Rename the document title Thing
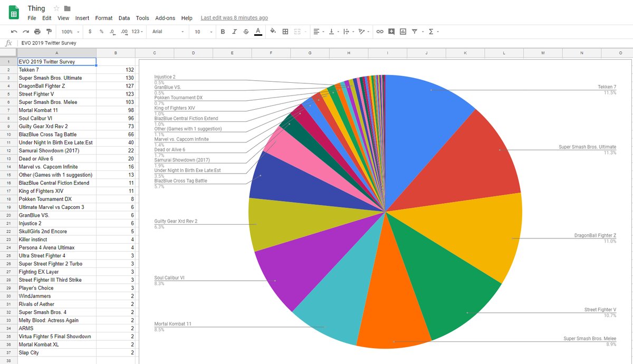 point(36,8)
